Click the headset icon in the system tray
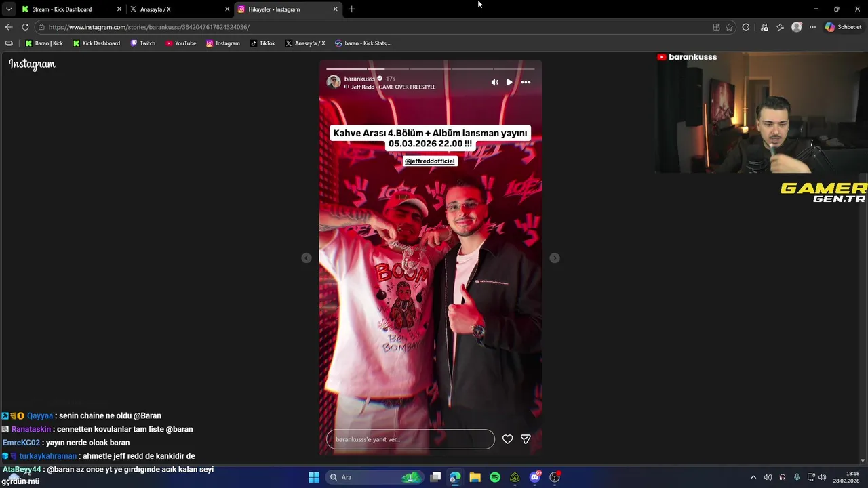Viewport: 868px width, 488px height. click(x=783, y=477)
